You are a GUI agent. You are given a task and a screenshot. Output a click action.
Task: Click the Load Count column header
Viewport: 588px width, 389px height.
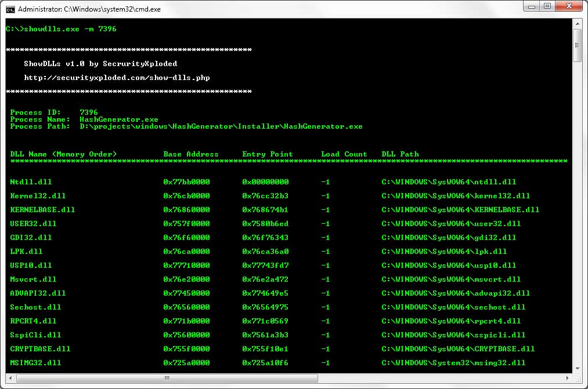point(344,154)
